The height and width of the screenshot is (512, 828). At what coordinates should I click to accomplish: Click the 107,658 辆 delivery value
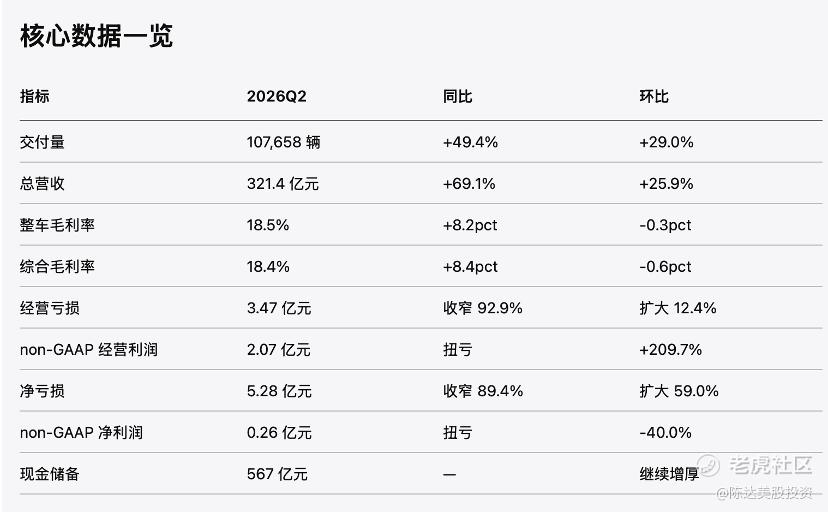(x=284, y=142)
